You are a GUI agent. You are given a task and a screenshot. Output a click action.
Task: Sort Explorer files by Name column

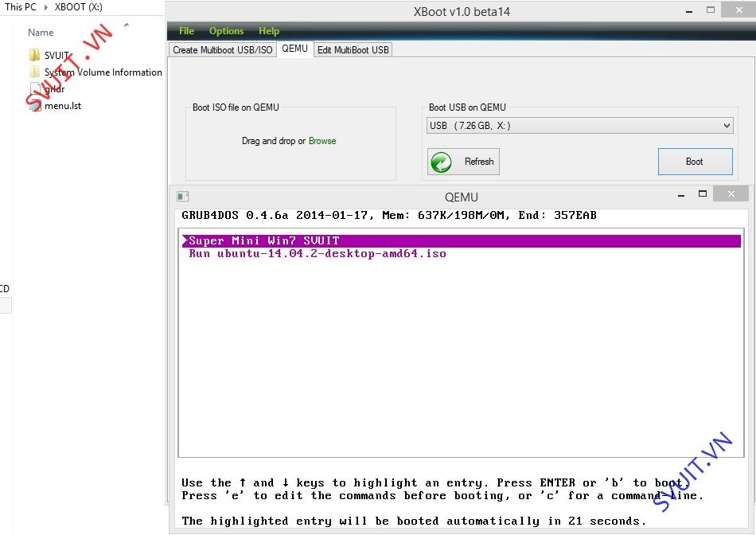coord(41,33)
